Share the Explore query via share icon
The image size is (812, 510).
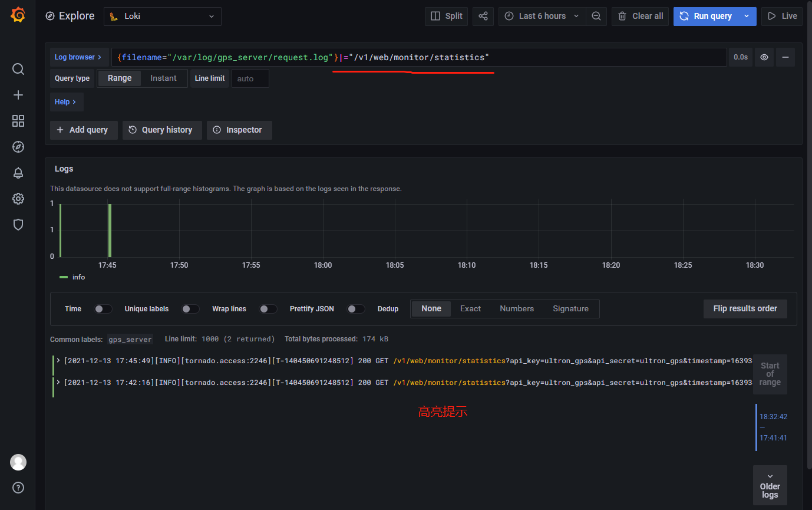pos(483,17)
